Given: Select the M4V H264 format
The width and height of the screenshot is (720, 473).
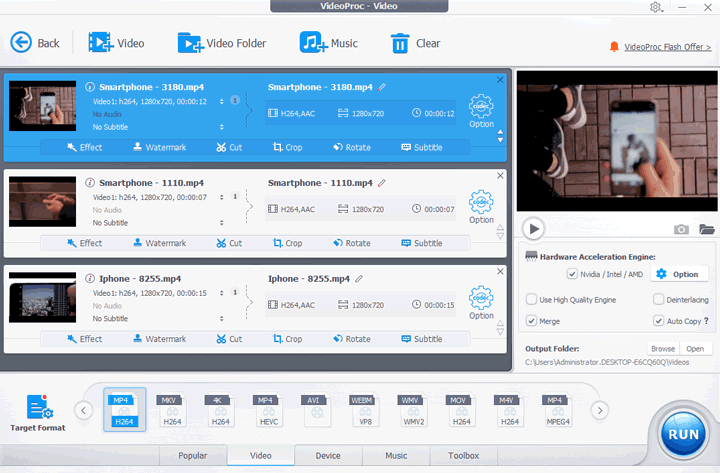Looking at the screenshot, I should coord(510,410).
